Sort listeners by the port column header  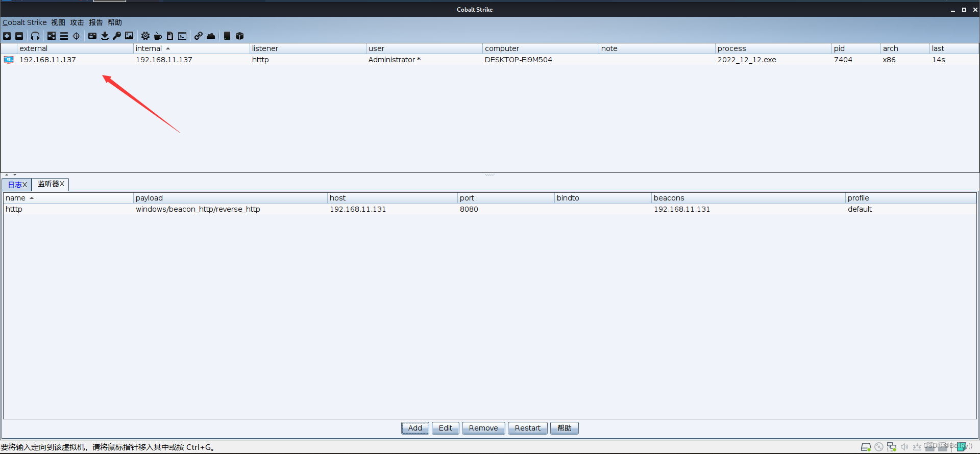click(506, 198)
